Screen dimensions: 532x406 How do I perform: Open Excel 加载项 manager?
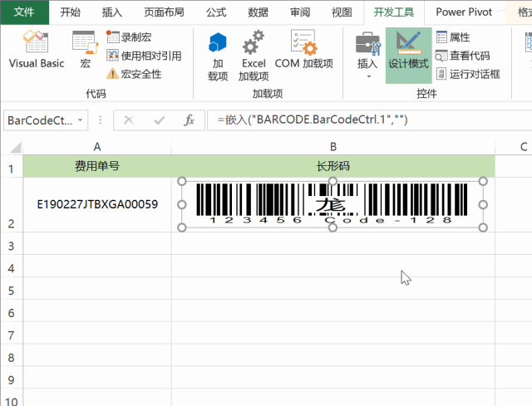tap(254, 56)
